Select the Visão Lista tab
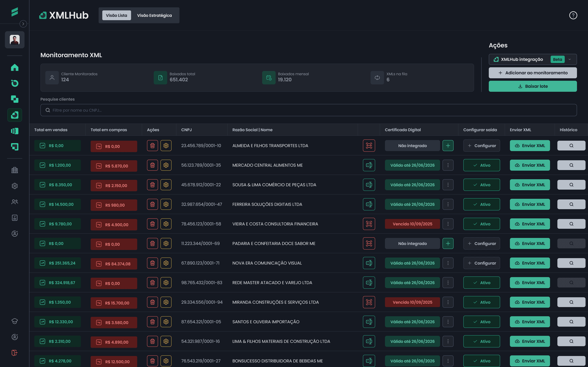The image size is (588, 367). pyautogui.click(x=116, y=15)
